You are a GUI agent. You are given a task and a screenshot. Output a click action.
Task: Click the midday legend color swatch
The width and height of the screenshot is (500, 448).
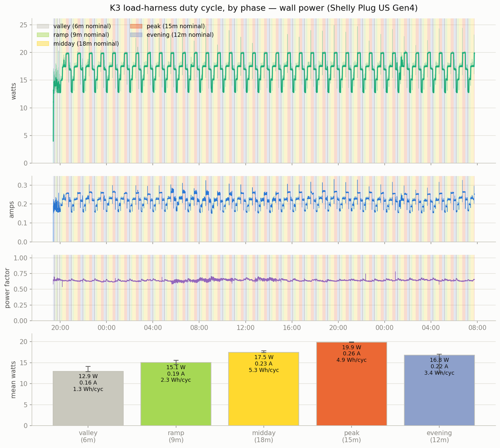[x=43, y=44]
